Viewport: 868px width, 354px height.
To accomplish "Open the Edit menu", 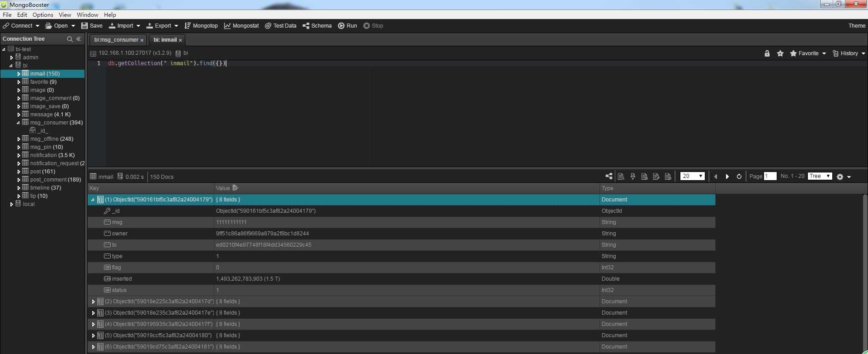I will tap(22, 15).
